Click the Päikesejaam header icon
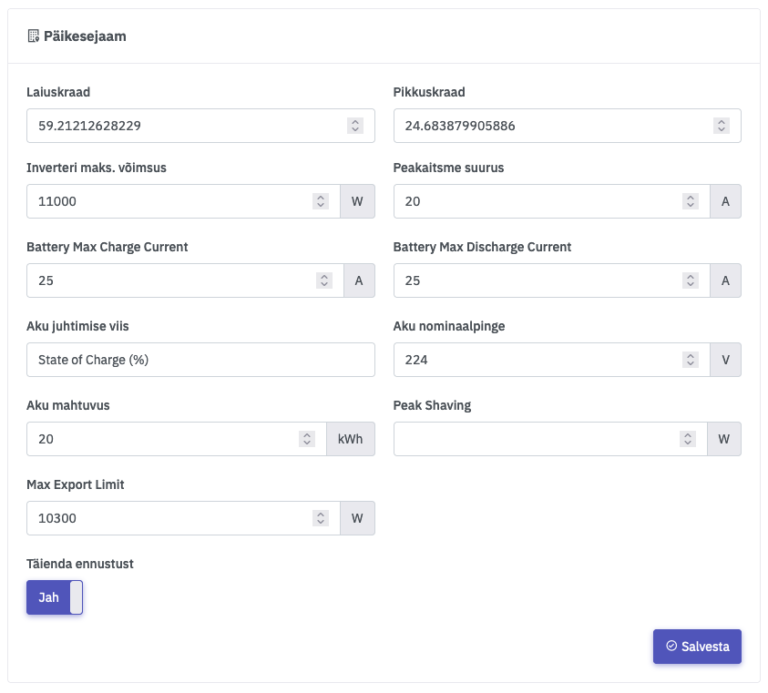 pos(33,36)
